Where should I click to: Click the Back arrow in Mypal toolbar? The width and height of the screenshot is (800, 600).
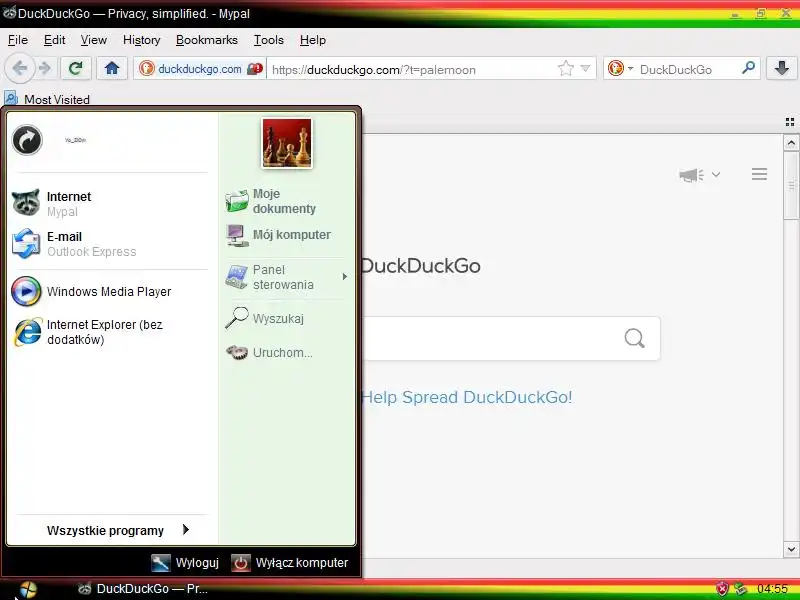(x=19, y=68)
